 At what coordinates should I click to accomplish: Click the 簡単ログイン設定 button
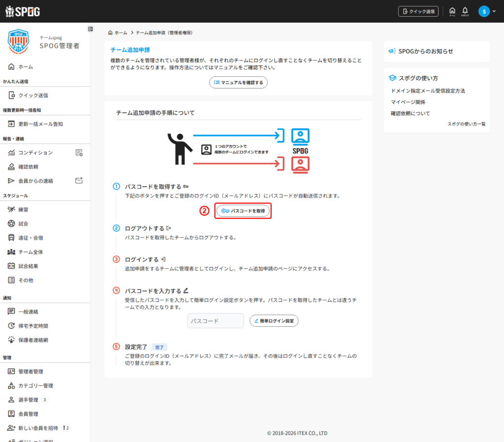(274, 321)
